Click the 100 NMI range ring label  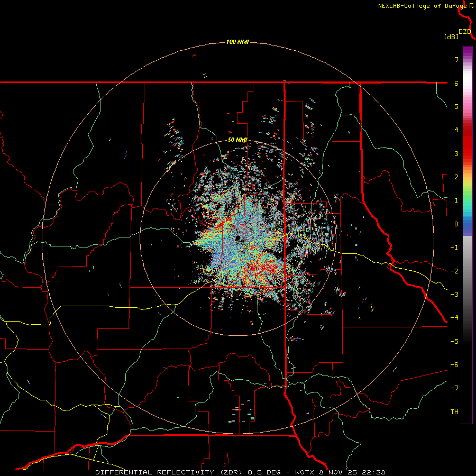pos(237,42)
